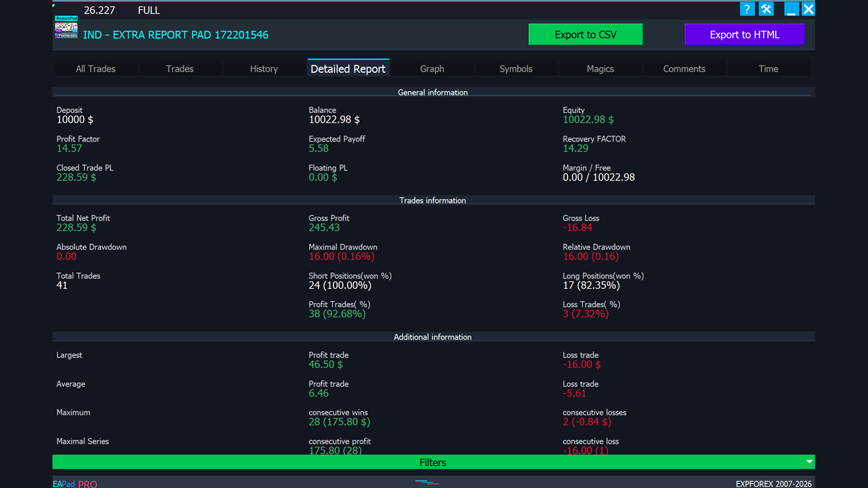Open the tools settings hammer-wrench icon
868x488 pixels.
click(x=766, y=9)
